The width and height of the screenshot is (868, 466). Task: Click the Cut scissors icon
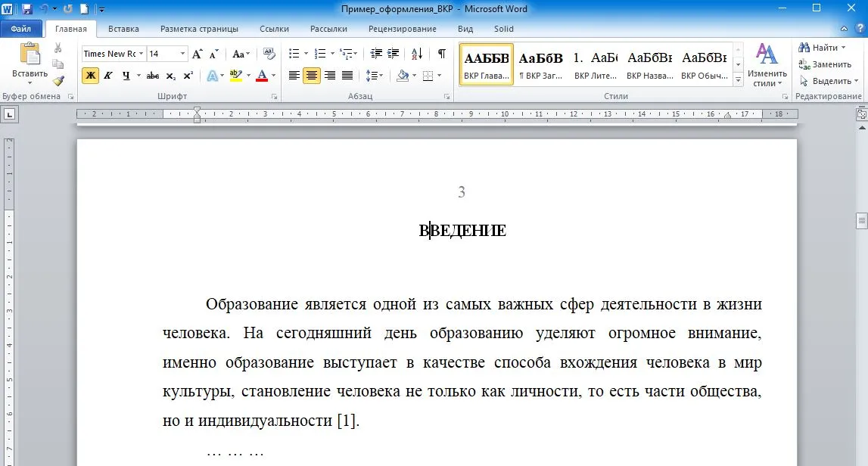point(58,48)
